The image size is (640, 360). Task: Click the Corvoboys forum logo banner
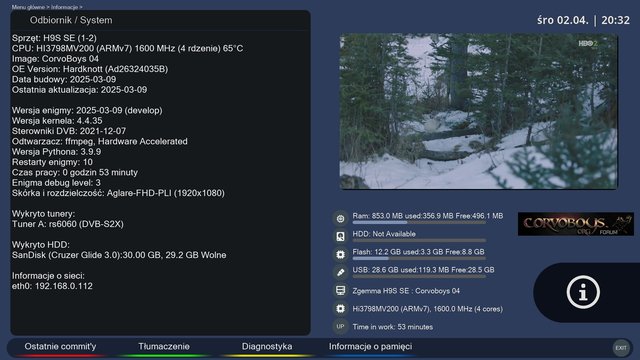coord(576,224)
